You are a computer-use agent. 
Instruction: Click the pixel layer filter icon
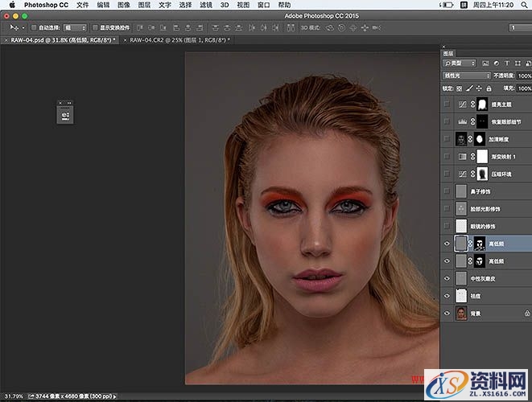pyautogui.click(x=485, y=64)
